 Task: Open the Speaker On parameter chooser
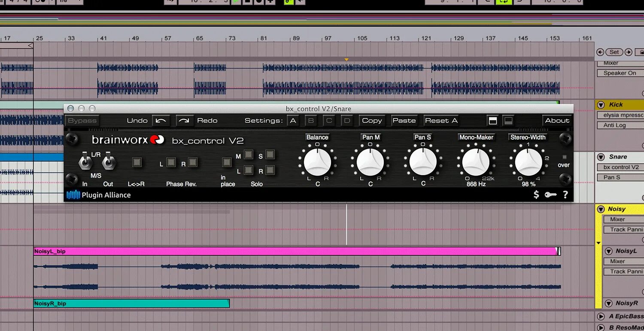pyautogui.click(x=620, y=73)
